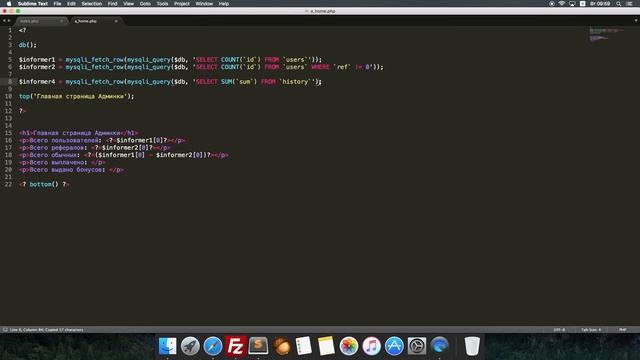Image resolution: width=640 pixels, height=360 pixels.
Task: Open Finder from the dock
Action: (x=167, y=346)
